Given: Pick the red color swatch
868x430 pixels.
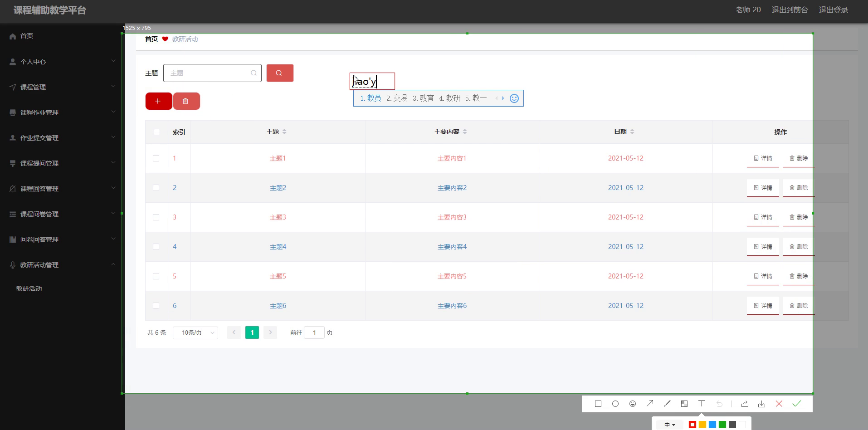Looking at the screenshot, I should [692, 425].
